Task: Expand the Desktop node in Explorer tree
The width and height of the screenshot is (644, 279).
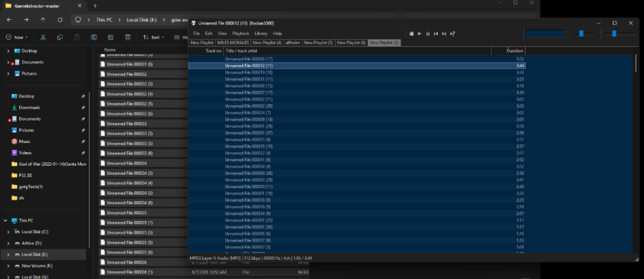Action: coord(8,51)
